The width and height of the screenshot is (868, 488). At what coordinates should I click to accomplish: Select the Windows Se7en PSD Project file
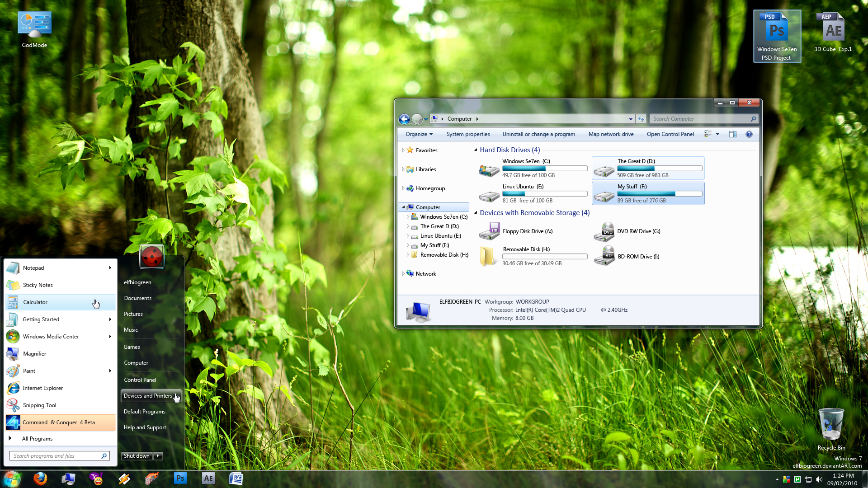[x=777, y=36]
